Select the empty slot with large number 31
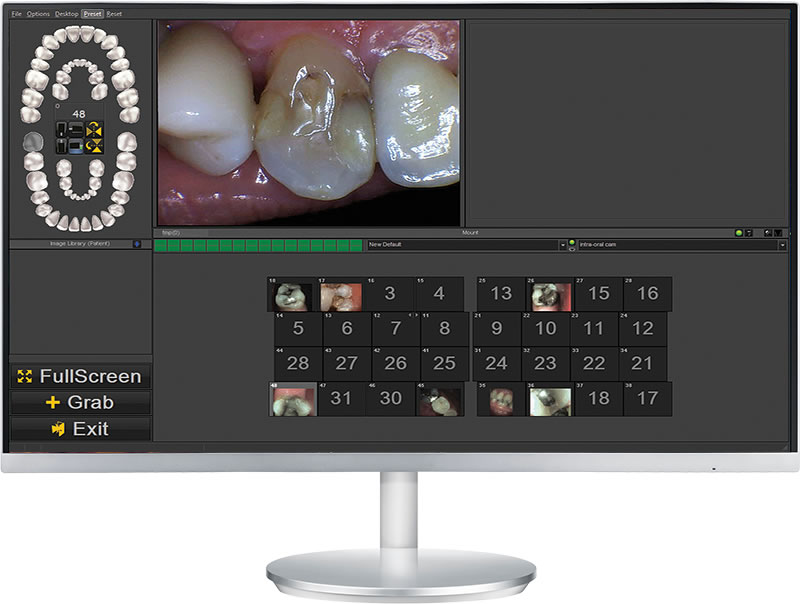Image resolution: width=800 pixels, height=604 pixels. (341, 399)
